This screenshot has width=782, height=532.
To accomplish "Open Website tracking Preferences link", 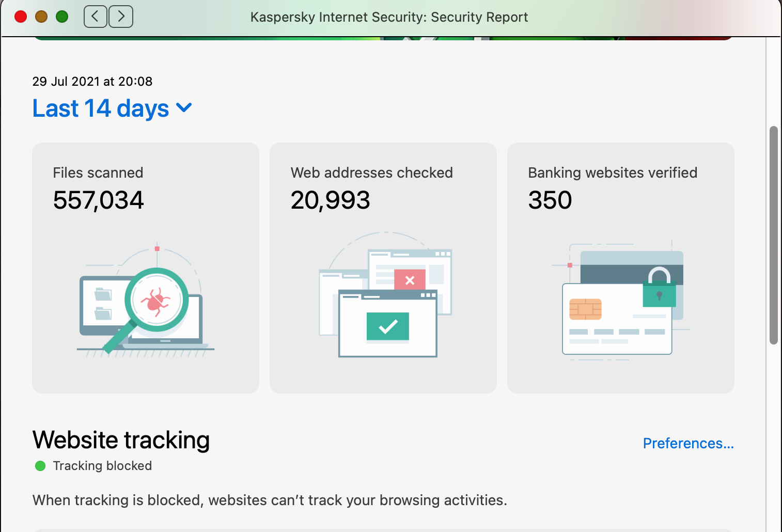I will tap(688, 443).
